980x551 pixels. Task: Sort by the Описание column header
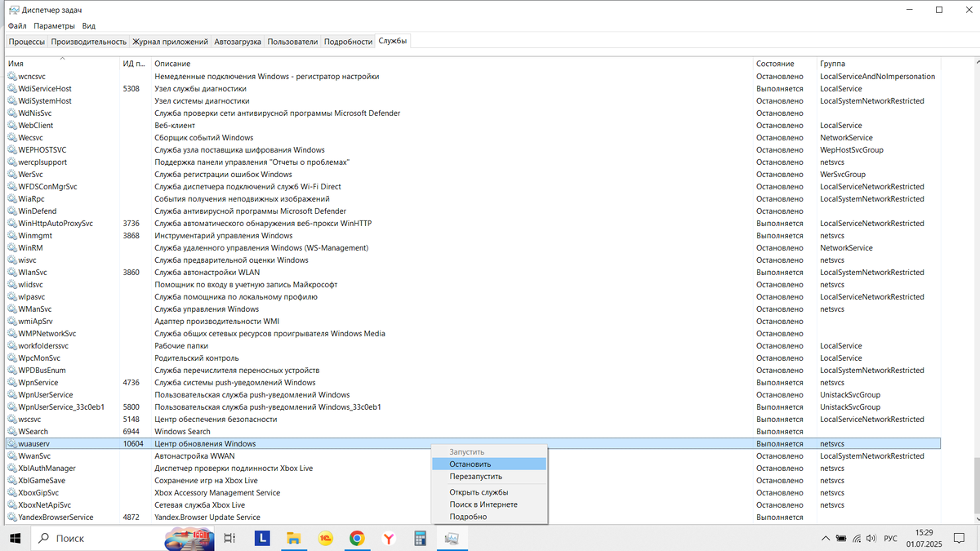[x=452, y=64]
